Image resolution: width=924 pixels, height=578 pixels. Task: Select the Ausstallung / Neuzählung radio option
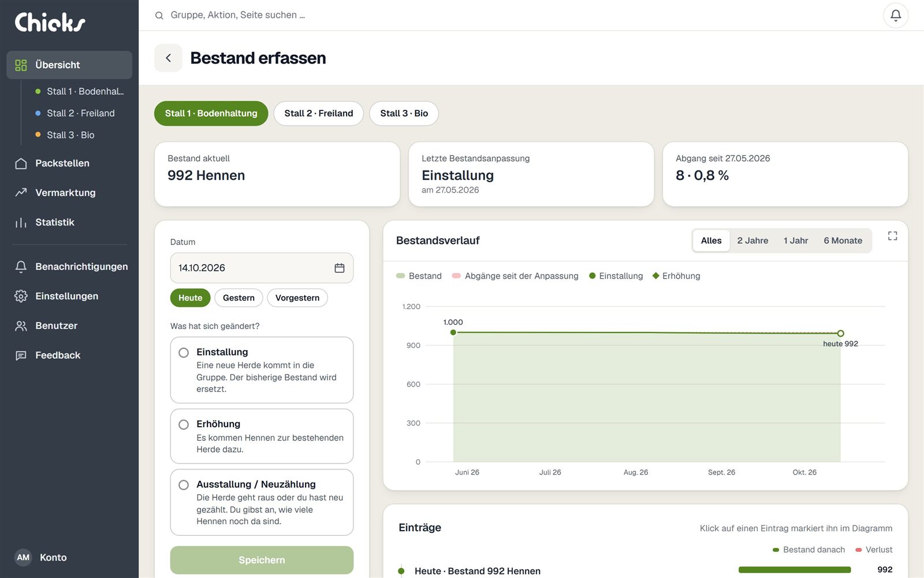point(262,502)
